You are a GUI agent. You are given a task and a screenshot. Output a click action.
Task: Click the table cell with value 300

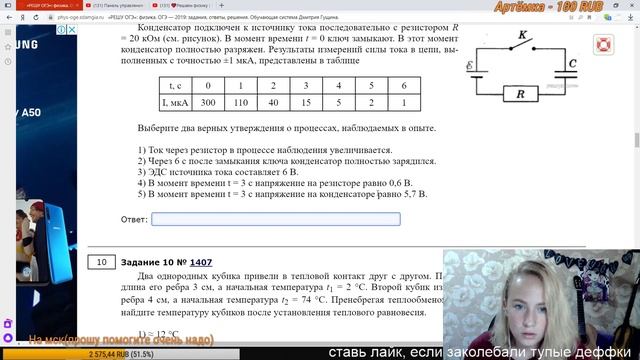coord(208,103)
